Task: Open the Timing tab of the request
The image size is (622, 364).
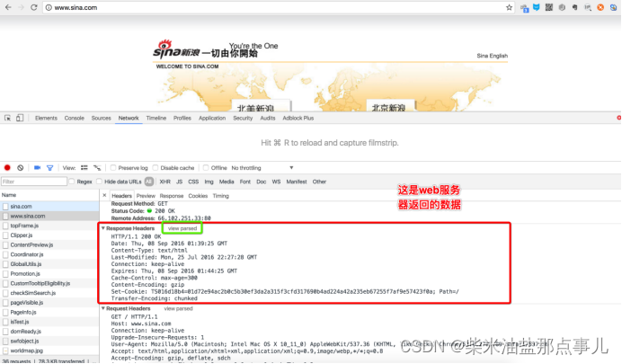Action: (x=221, y=196)
